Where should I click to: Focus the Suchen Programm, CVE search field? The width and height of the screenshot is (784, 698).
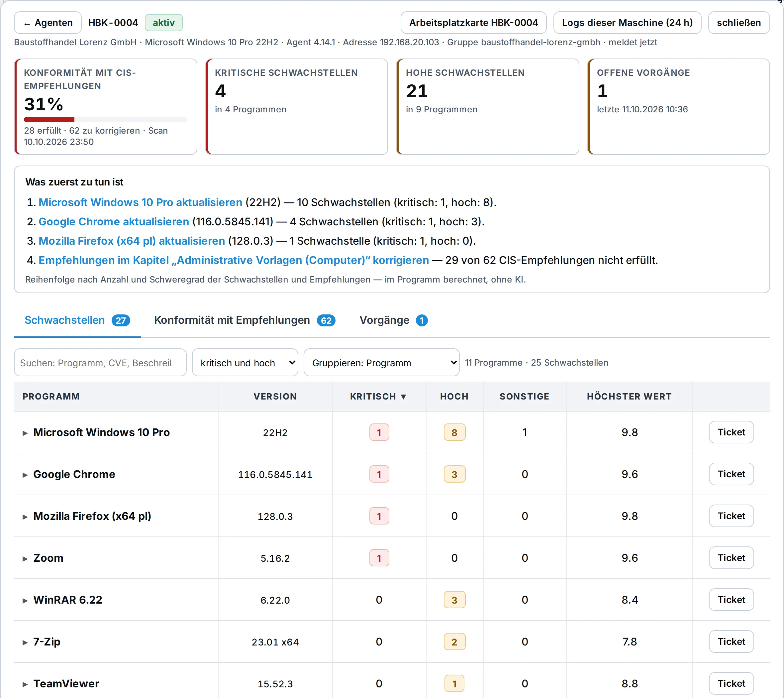click(100, 362)
